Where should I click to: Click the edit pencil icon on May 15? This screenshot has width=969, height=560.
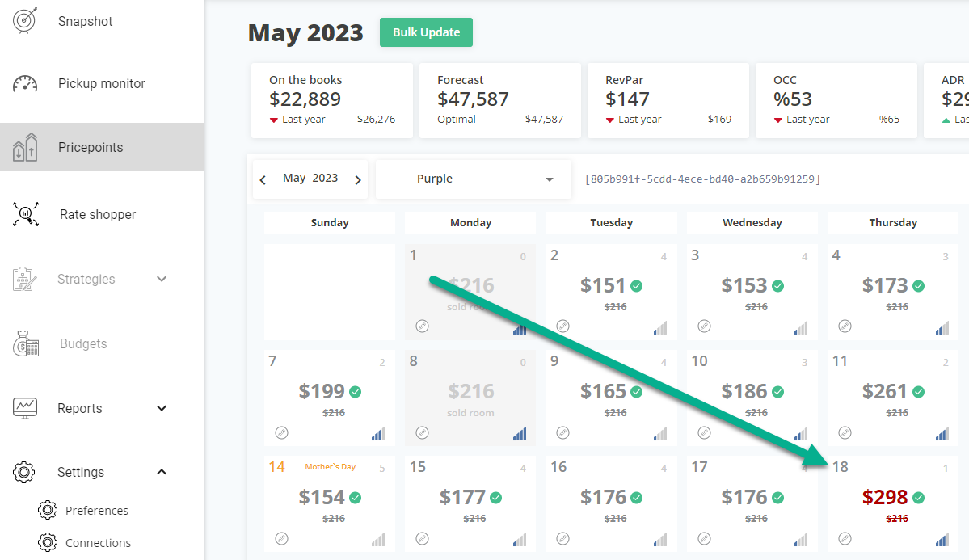pos(422,538)
